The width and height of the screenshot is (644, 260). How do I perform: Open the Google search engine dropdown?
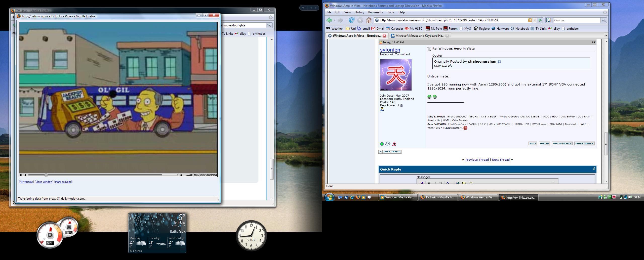[x=549, y=20]
